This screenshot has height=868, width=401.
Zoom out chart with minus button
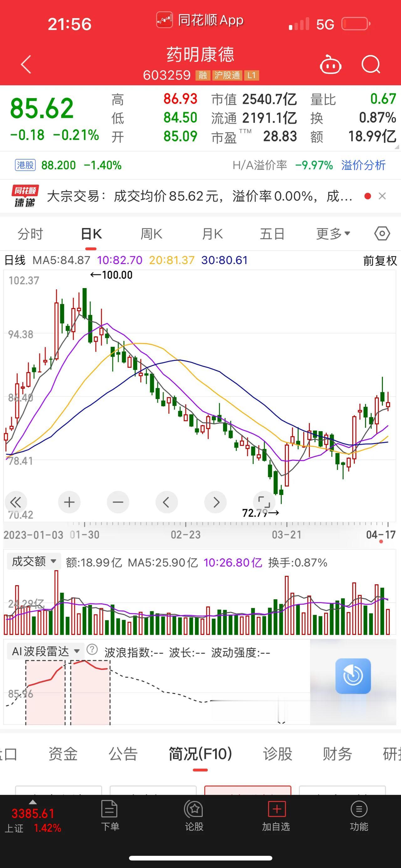118,502
